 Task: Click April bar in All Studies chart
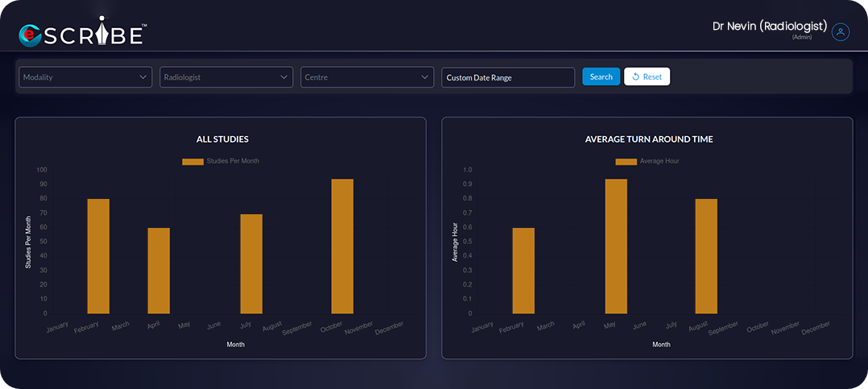coord(159,271)
